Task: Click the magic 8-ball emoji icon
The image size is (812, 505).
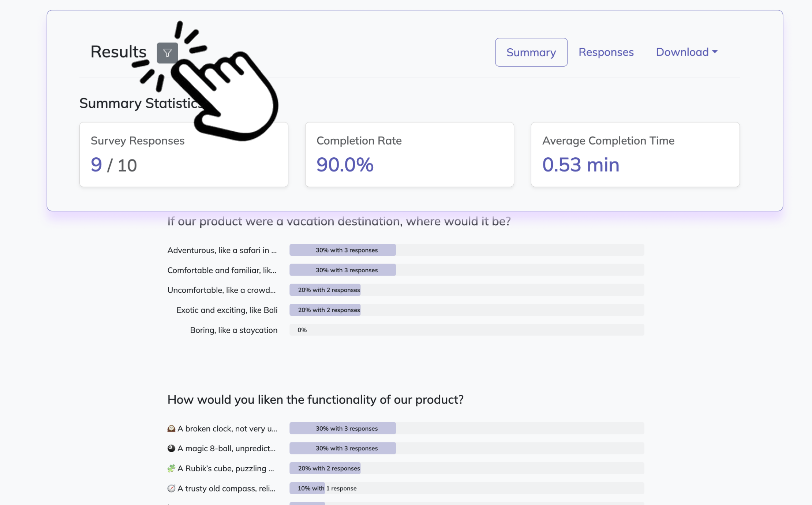Action: (x=171, y=448)
